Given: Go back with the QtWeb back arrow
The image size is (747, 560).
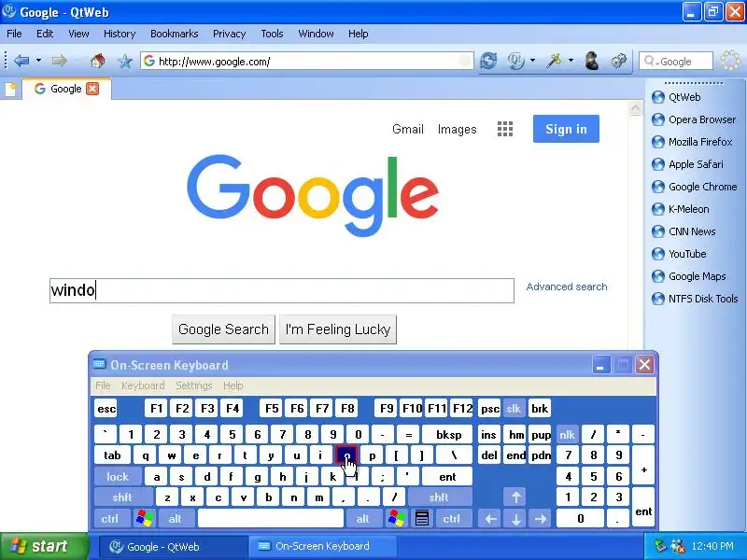Looking at the screenshot, I should coord(21,61).
